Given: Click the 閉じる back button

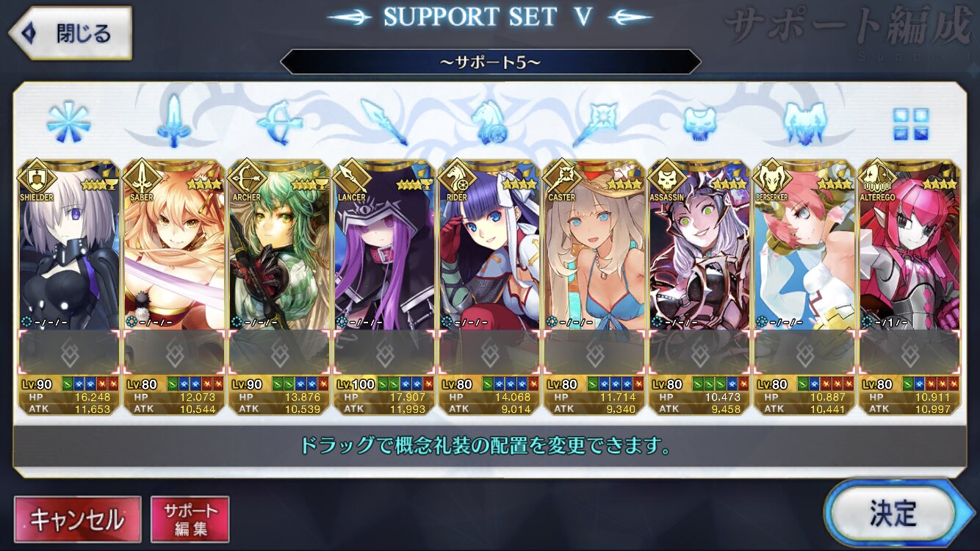Looking at the screenshot, I should pos(71,33).
